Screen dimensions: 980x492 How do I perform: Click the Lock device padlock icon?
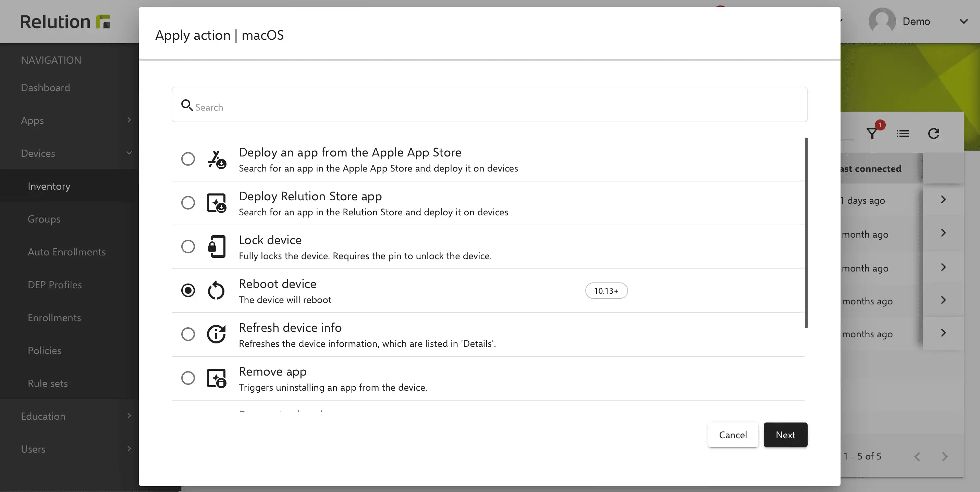[x=216, y=247]
